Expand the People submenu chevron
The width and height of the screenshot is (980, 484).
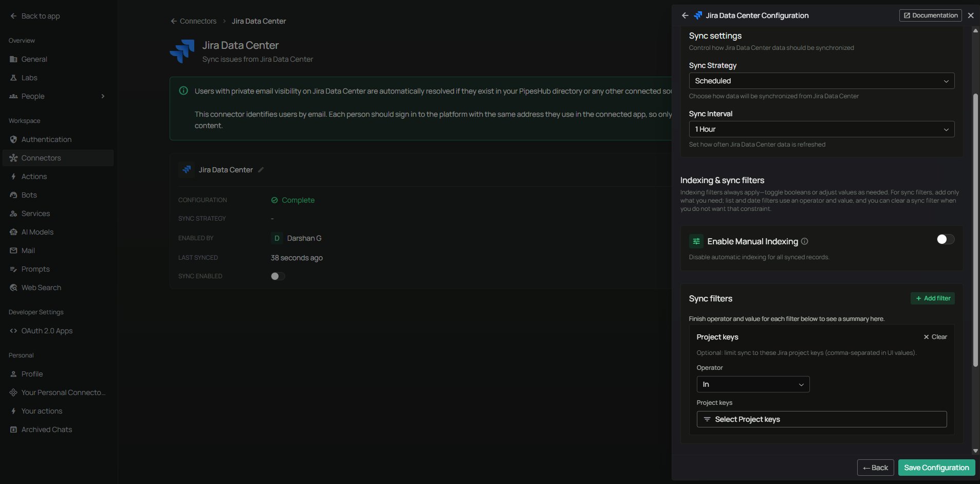pos(103,96)
